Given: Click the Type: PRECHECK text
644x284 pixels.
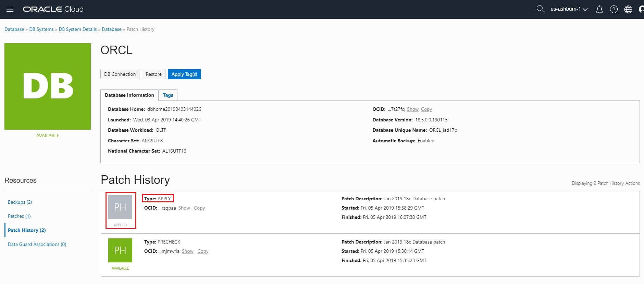Looking at the screenshot, I should [162, 242].
